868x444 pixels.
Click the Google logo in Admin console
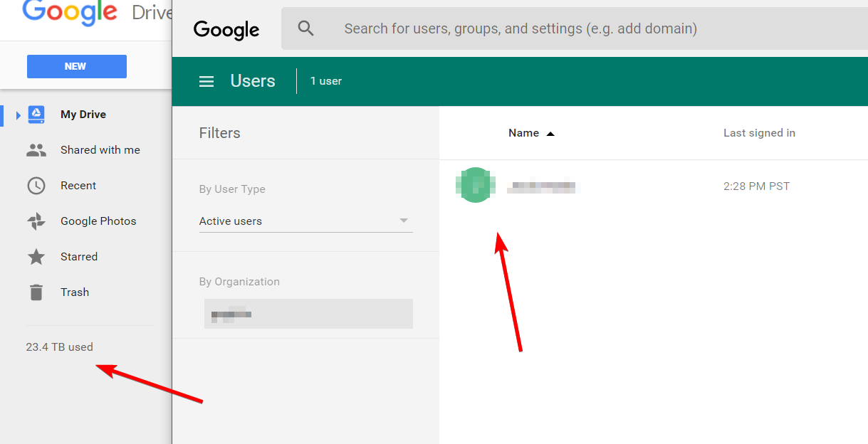coord(226,29)
